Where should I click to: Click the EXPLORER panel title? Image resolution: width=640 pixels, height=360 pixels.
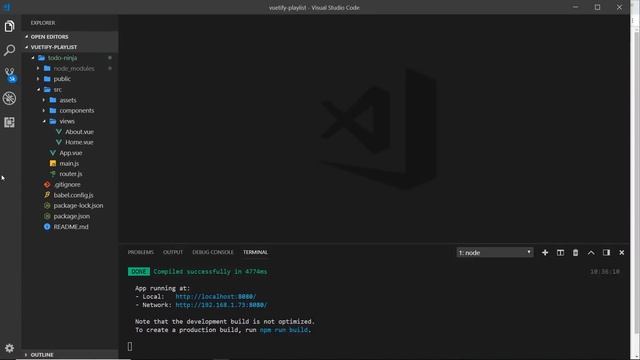tap(43, 23)
